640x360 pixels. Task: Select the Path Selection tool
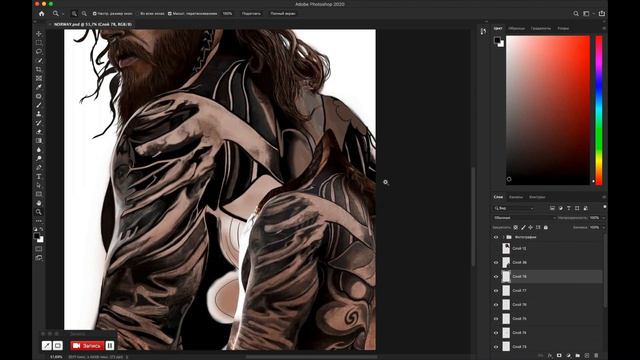[39, 185]
